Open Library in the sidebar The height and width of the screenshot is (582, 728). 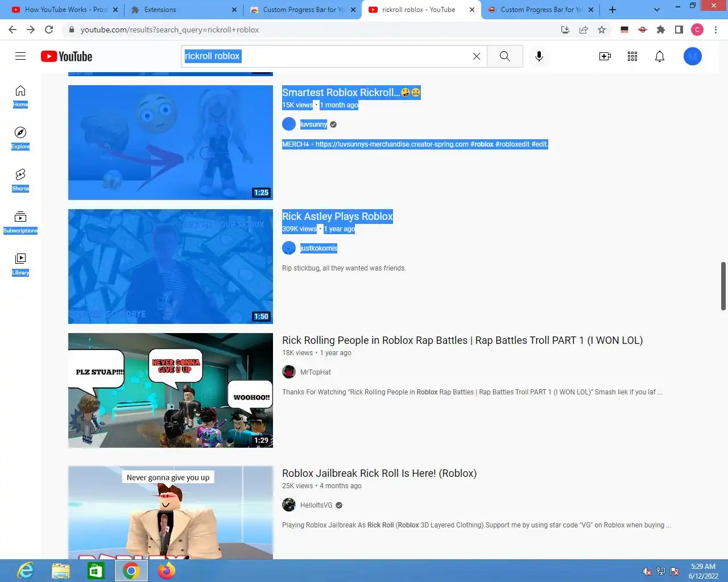click(x=20, y=264)
